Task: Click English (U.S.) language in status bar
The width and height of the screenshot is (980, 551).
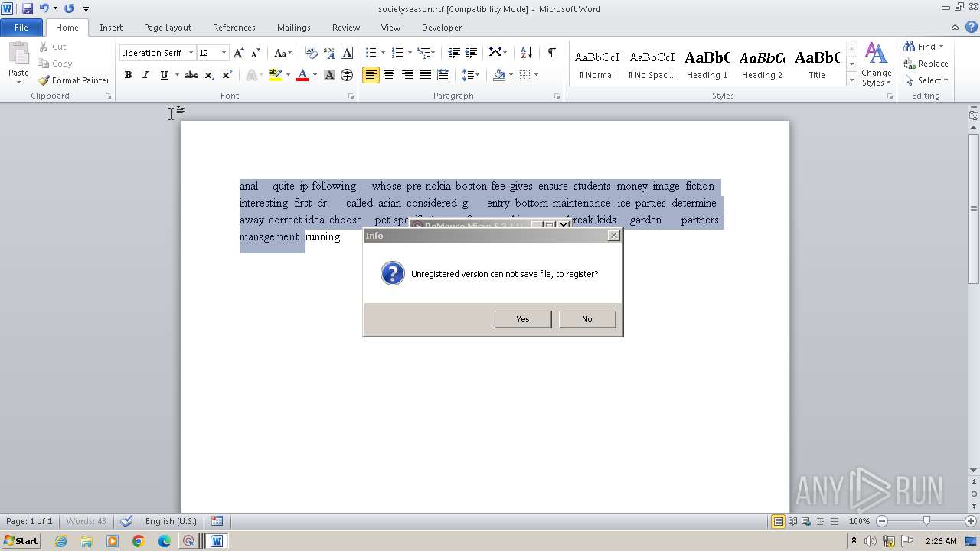Action: [x=171, y=521]
